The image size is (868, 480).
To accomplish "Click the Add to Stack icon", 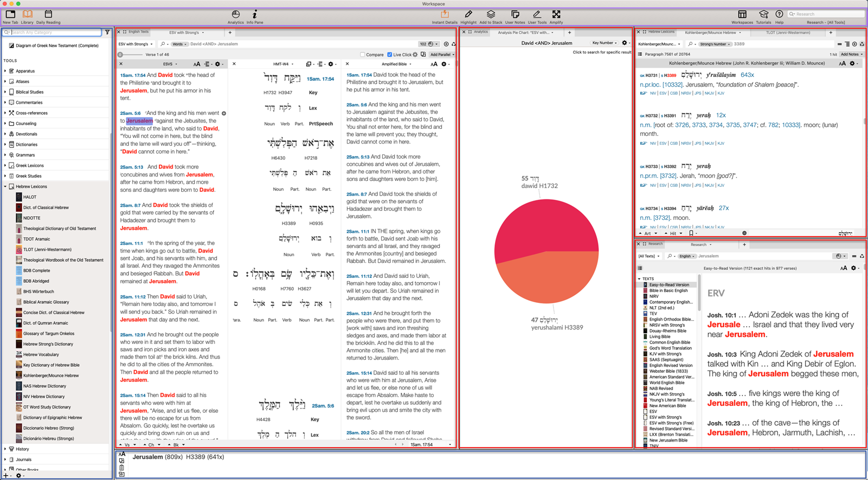I will click(490, 16).
